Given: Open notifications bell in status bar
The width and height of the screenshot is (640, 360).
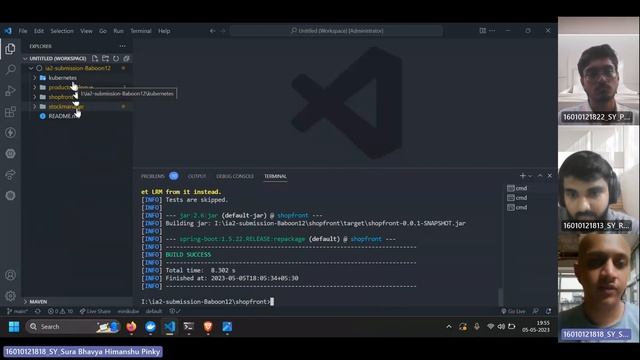Looking at the screenshot, I should [x=548, y=311].
